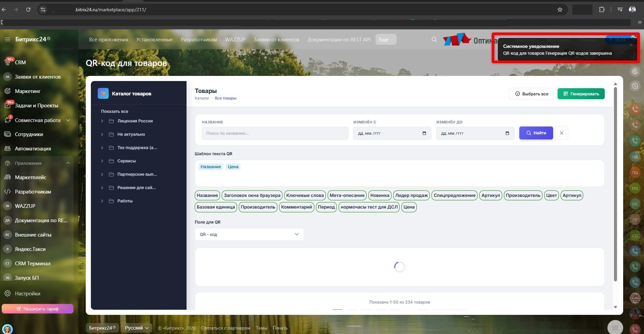Add the Ключевые слова field tag
This screenshot has width=644, height=334.
tap(305, 196)
